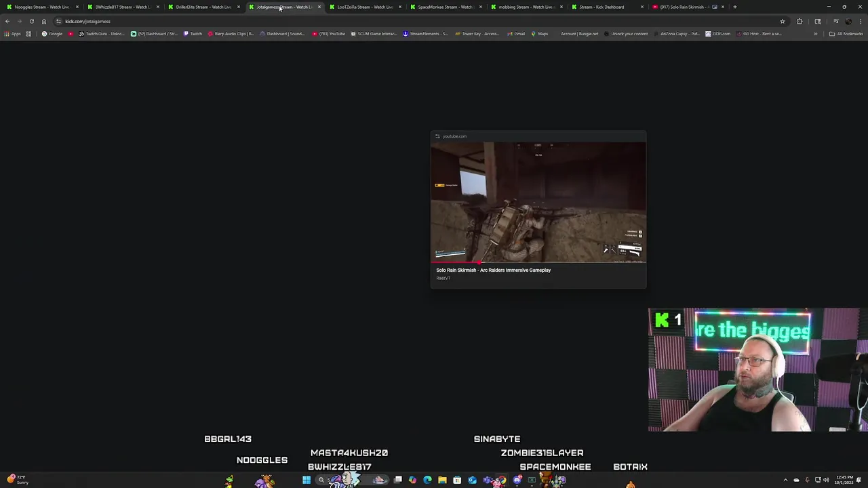Open the Twitch.Guru bookmark
The height and width of the screenshot is (488, 868).
click(x=102, y=34)
